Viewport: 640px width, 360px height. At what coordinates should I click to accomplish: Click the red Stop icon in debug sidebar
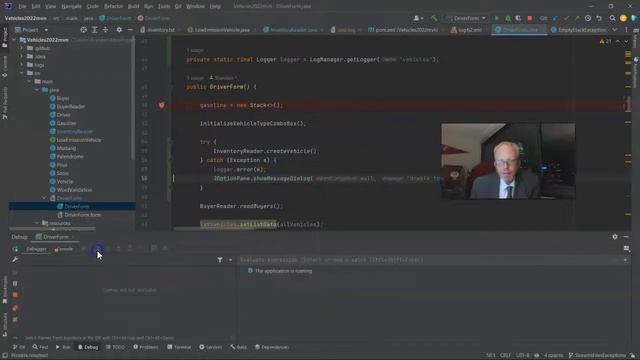(x=15, y=295)
